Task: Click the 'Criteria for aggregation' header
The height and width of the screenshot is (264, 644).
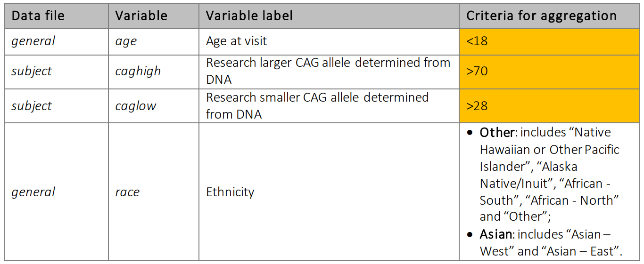Action: (x=549, y=16)
